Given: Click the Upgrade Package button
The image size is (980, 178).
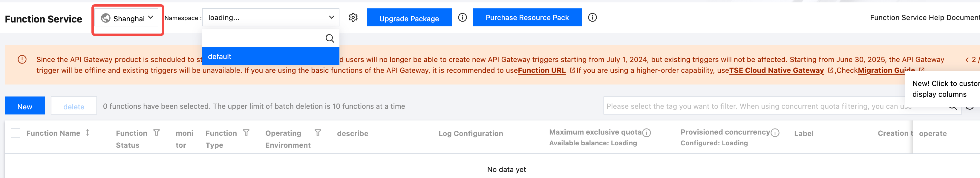Looking at the screenshot, I should [409, 18].
